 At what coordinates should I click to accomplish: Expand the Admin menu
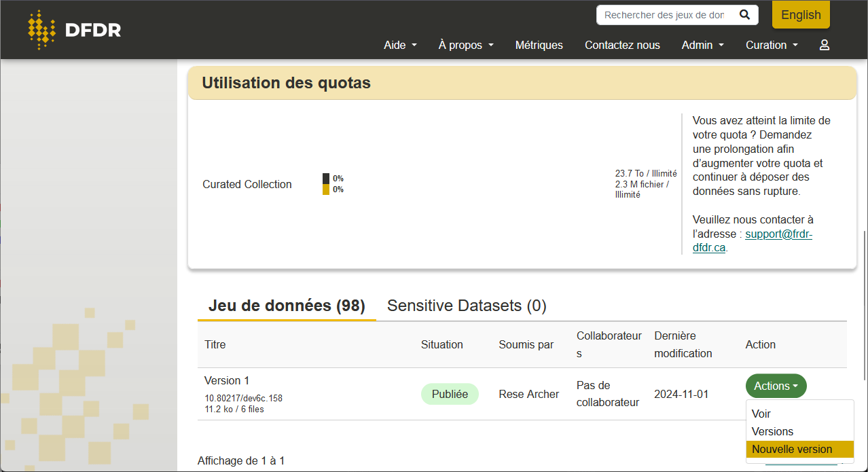click(703, 45)
